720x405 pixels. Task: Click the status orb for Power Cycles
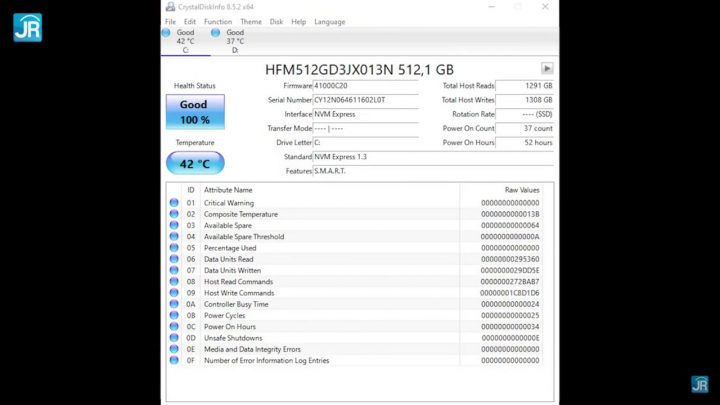(174, 315)
